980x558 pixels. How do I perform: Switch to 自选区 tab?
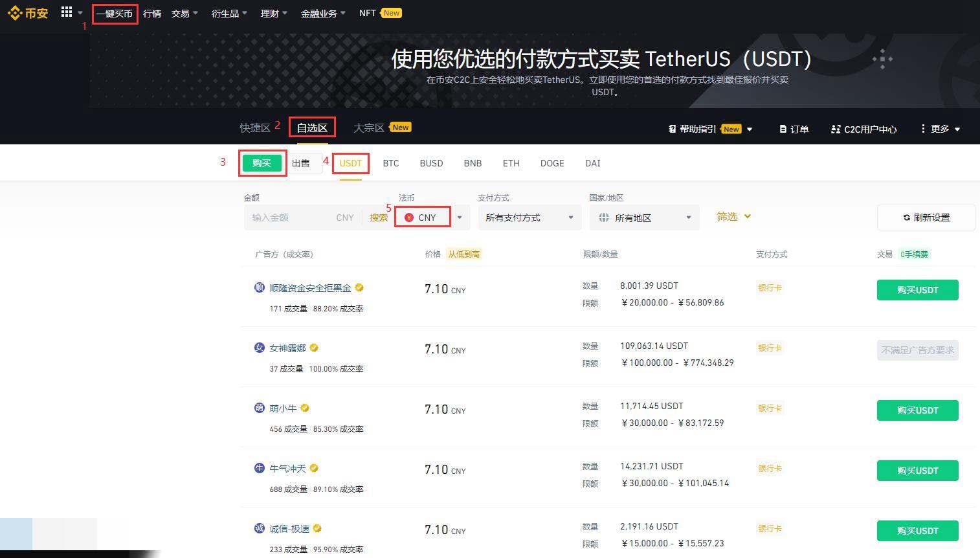point(312,128)
